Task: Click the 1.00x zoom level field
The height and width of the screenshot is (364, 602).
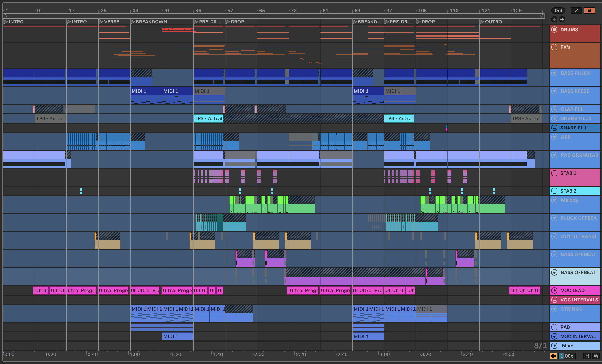Action: coord(567,356)
